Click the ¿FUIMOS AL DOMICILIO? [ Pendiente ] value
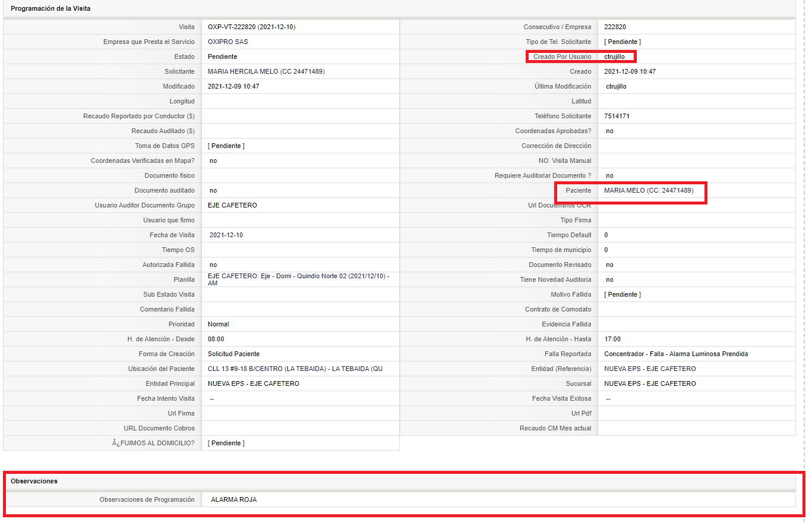 coord(226,443)
